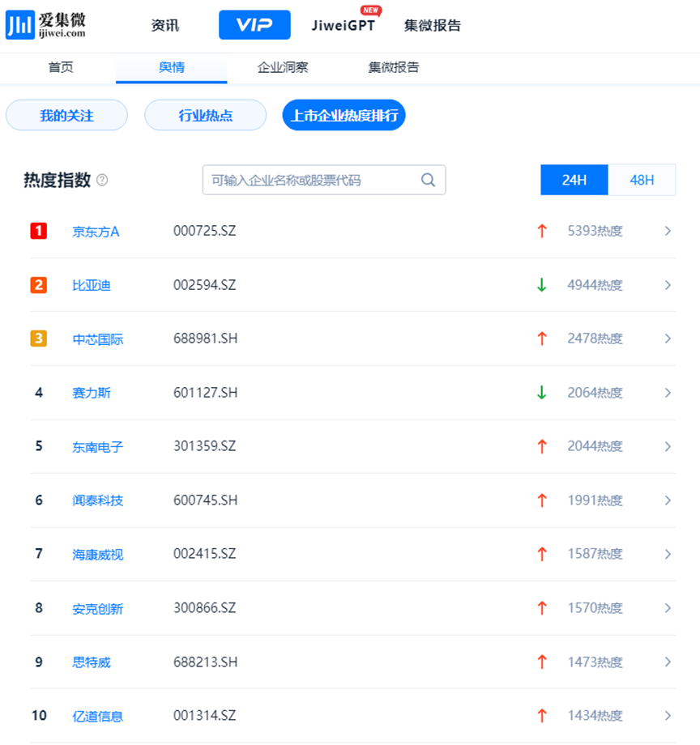Go to the 首页 tab
This screenshot has width=700, height=745.
[61, 67]
